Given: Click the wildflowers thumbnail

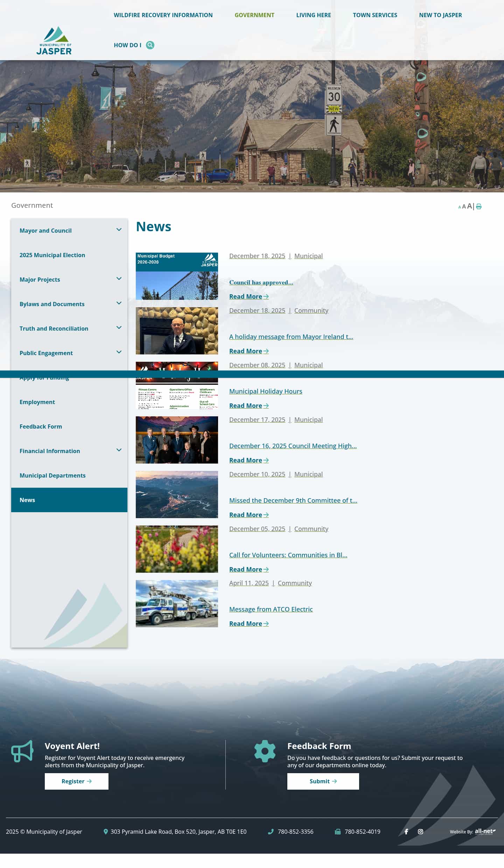Looking at the screenshot, I should pos(177,549).
